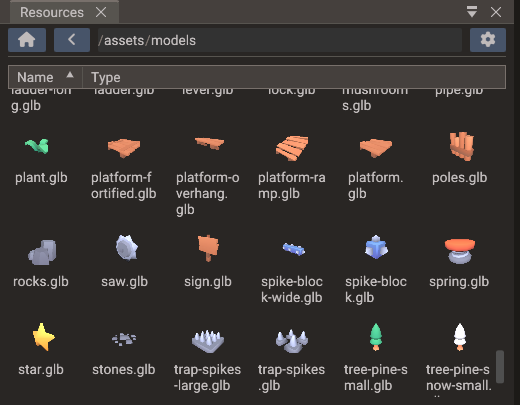Click the vertical scrollbar handle
Viewport: 520px width, 405px height.
tap(500, 367)
